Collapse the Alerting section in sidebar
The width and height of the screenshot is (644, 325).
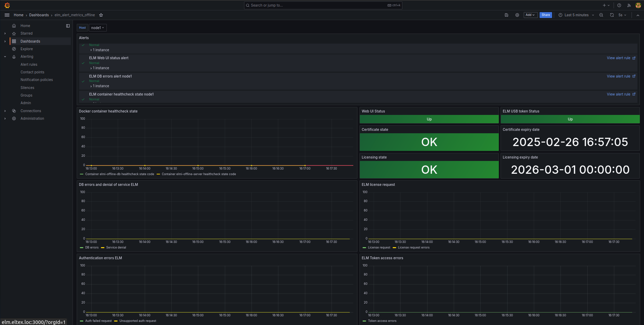click(5, 57)
